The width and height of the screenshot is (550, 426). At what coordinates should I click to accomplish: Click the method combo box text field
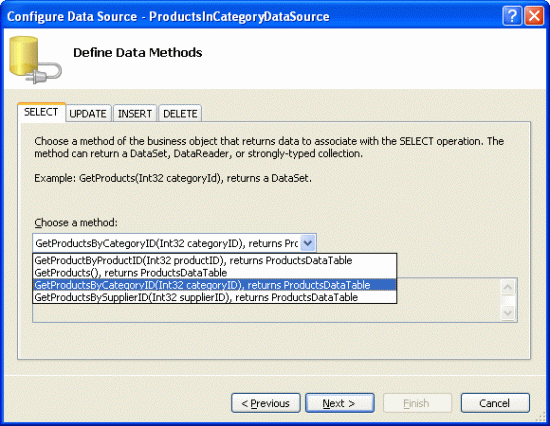pos(167,243)
